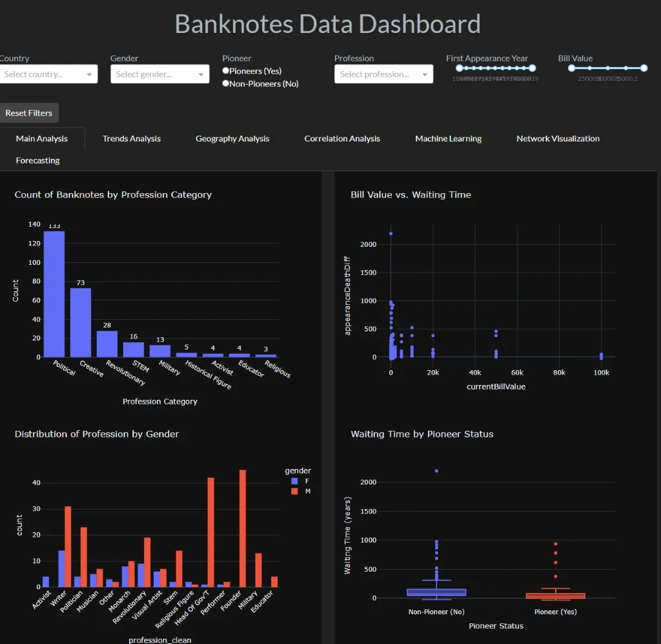Click the Creative bar showing count 73
This screenshot has height=644, width=661.
81,322
